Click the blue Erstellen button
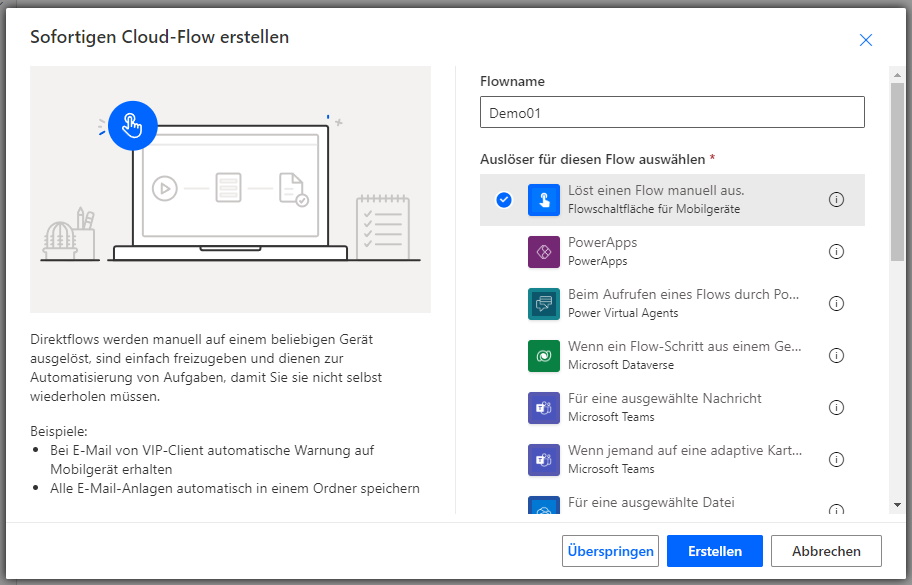 714,551
